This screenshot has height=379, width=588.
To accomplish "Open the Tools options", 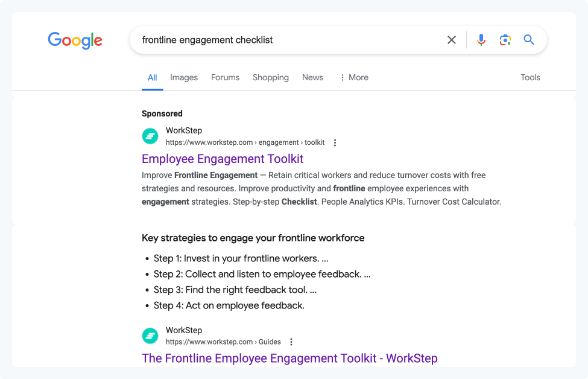I will click(530, 78).
